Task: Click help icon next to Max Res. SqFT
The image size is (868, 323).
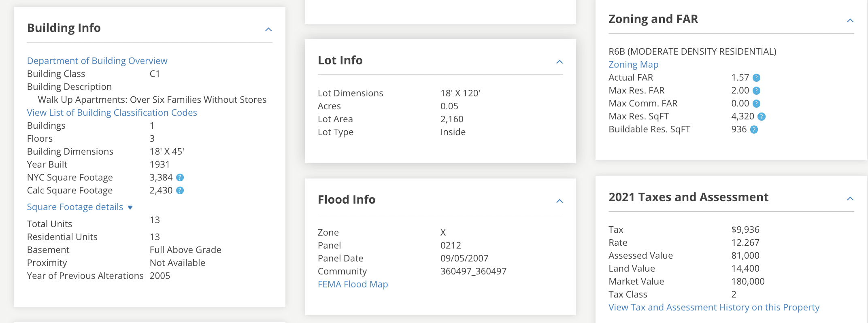Action: (762, 117)
